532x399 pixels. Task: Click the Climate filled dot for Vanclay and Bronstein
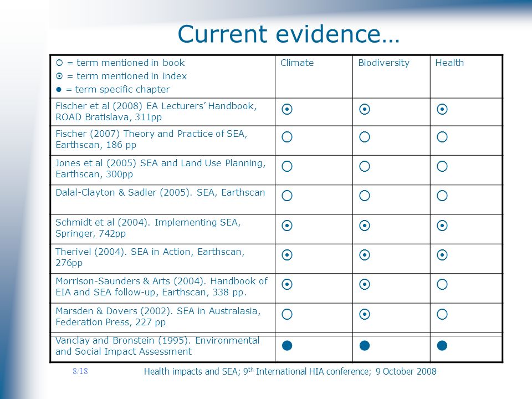click(x=287, y=346)
